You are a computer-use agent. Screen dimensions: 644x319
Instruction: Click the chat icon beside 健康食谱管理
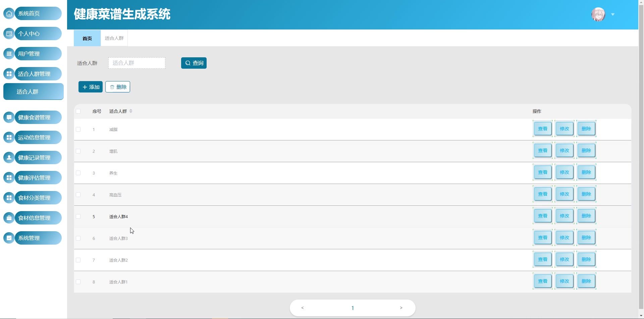coord(9,117)
